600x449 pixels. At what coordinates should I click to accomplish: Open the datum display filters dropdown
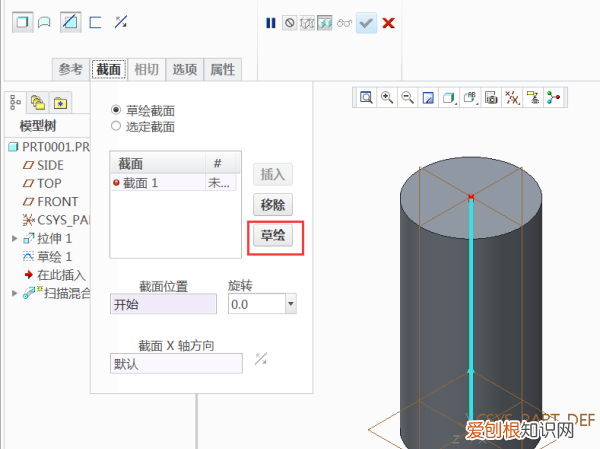click(512, 97)
